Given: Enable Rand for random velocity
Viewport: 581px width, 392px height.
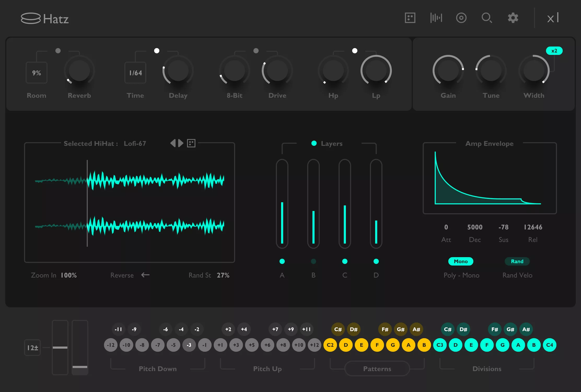Looking at the screenshot, I should 517,261.
